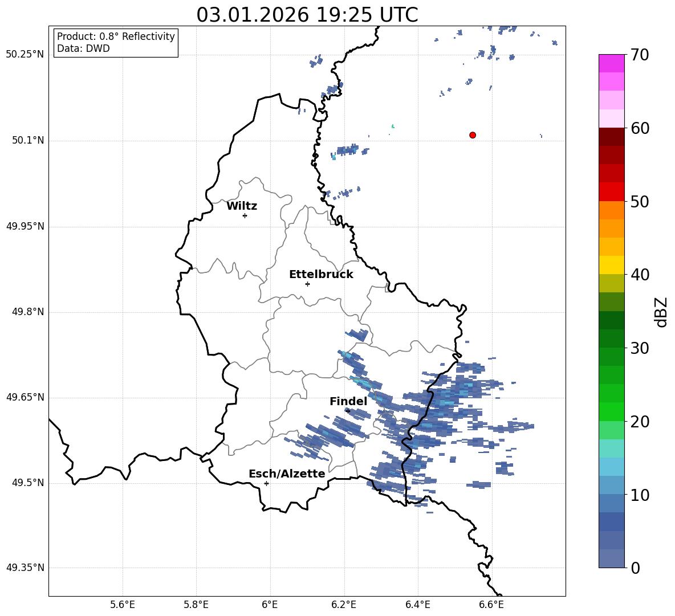Click the 6.2°E longitude label
The height and width of the screenshot is (616, 675).
click(x=344, y=605)
